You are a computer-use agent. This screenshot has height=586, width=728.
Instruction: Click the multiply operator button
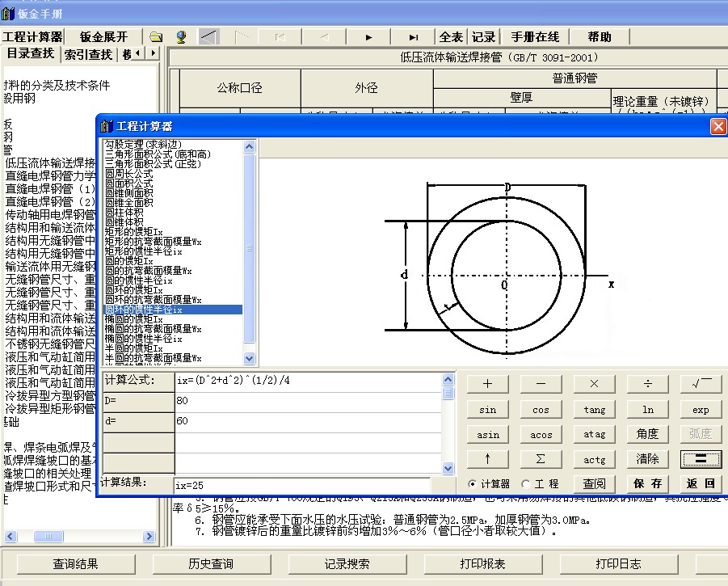[595, 384]
